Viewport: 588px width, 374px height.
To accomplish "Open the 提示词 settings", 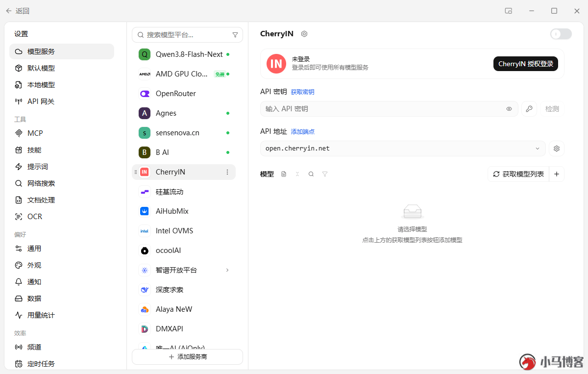I will [62, 167].
